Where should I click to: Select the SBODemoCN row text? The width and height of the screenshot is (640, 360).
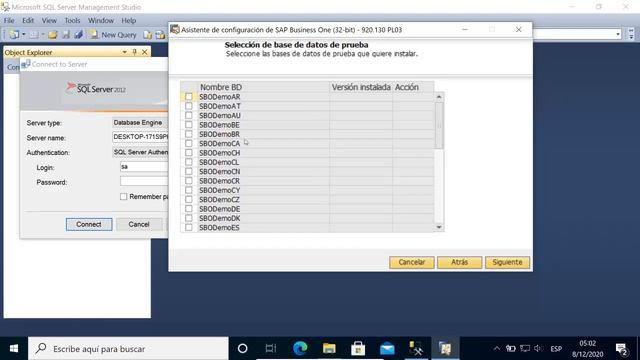point(220,172)
